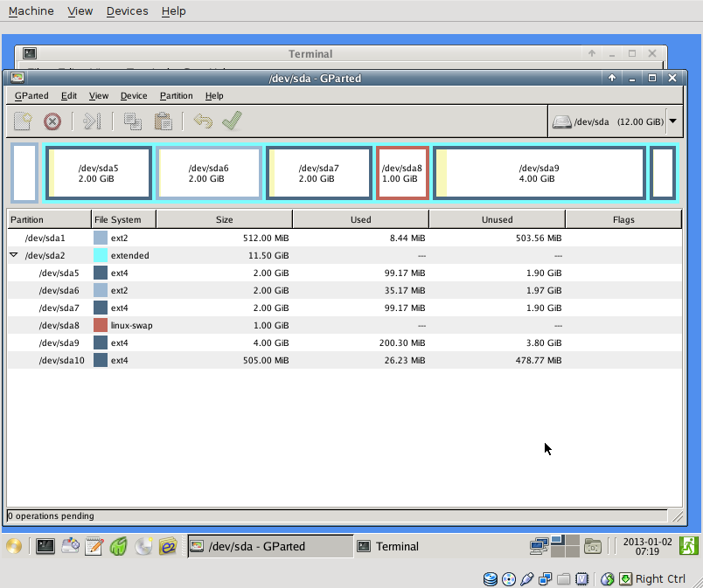The image size is (703, 588).
Task: Select the /dev/sda9 row in partition list
Action: point(345,342)
